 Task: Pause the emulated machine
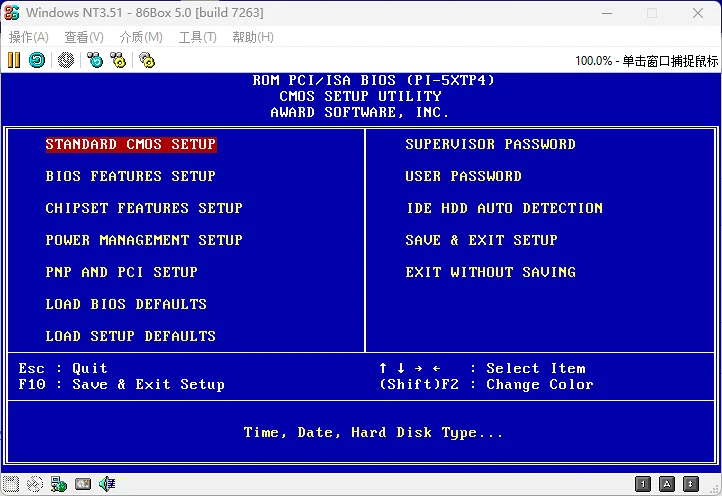[14, 60]
